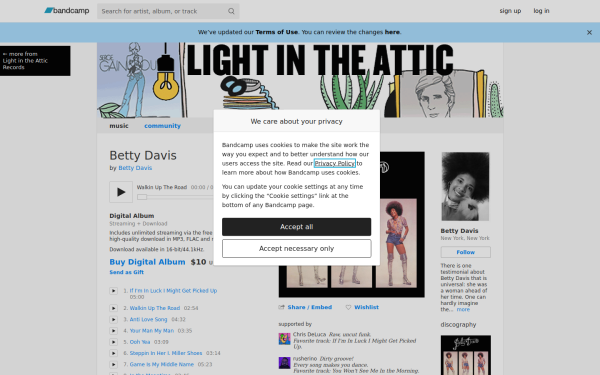Click the Wishlist heart icon

point(348,307)
